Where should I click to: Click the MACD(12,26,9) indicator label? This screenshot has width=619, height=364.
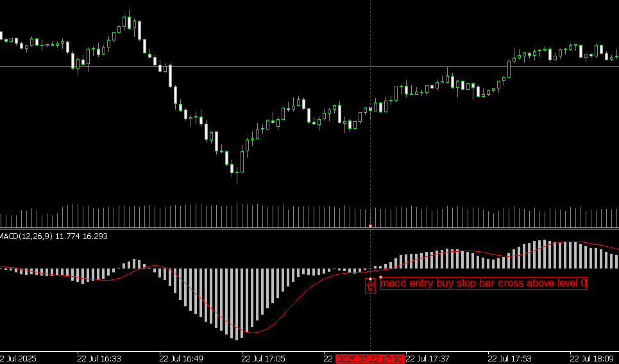coord(26,236)
